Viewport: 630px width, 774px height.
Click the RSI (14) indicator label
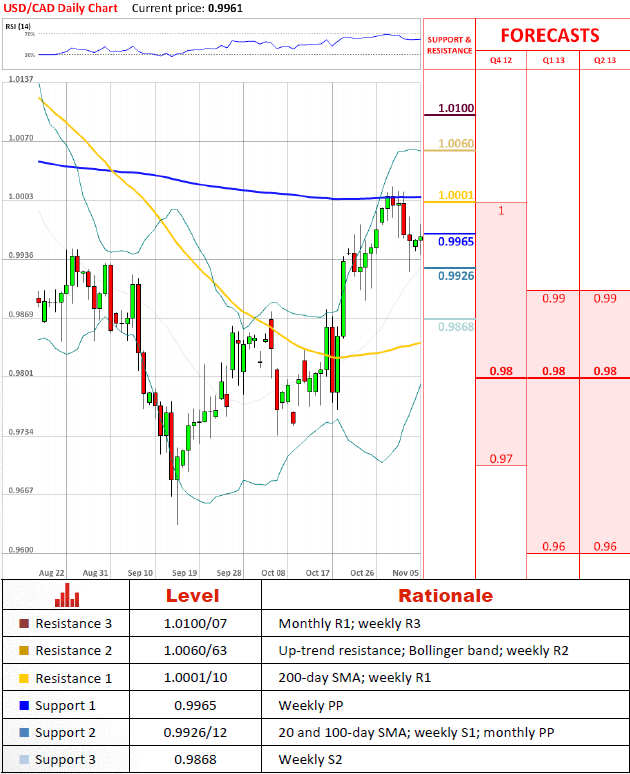tap(18, 27)
